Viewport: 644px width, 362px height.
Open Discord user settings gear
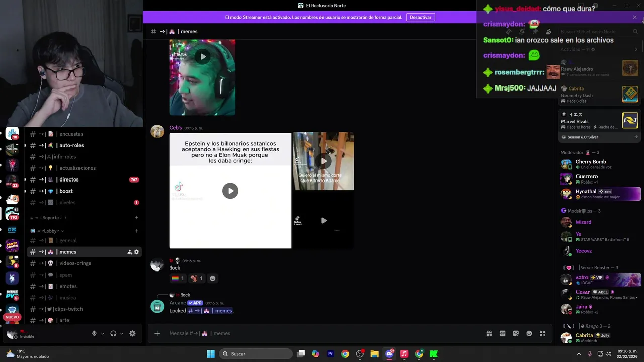tap(132, 333)
